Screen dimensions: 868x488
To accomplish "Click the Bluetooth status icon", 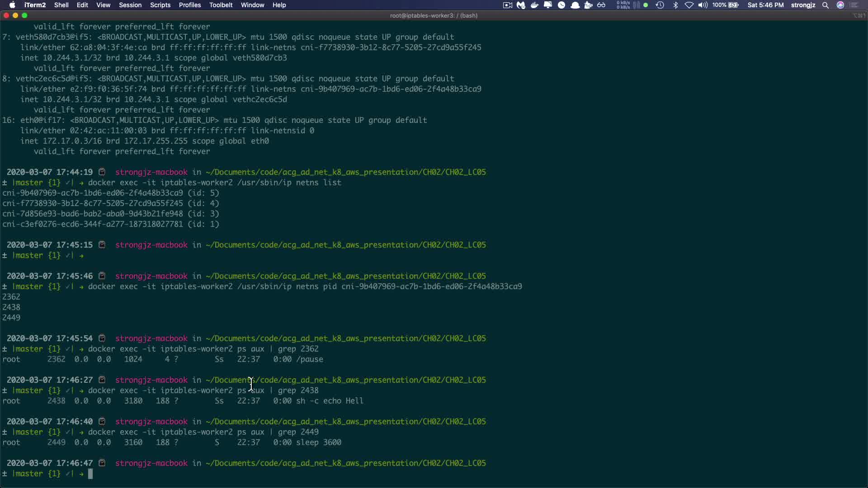I will [675, 5].
